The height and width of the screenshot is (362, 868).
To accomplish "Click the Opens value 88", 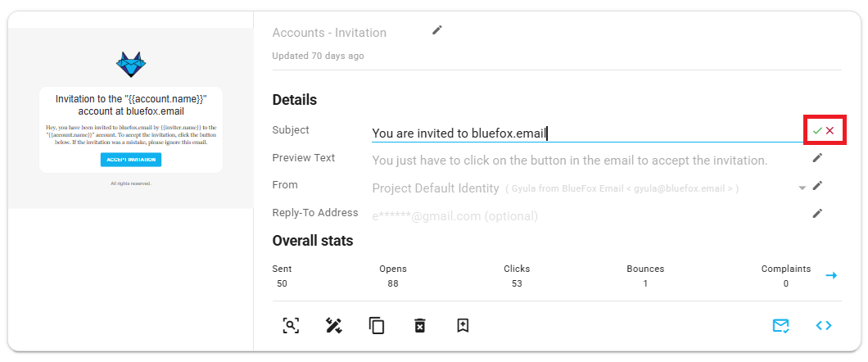I will coord(393,283).
